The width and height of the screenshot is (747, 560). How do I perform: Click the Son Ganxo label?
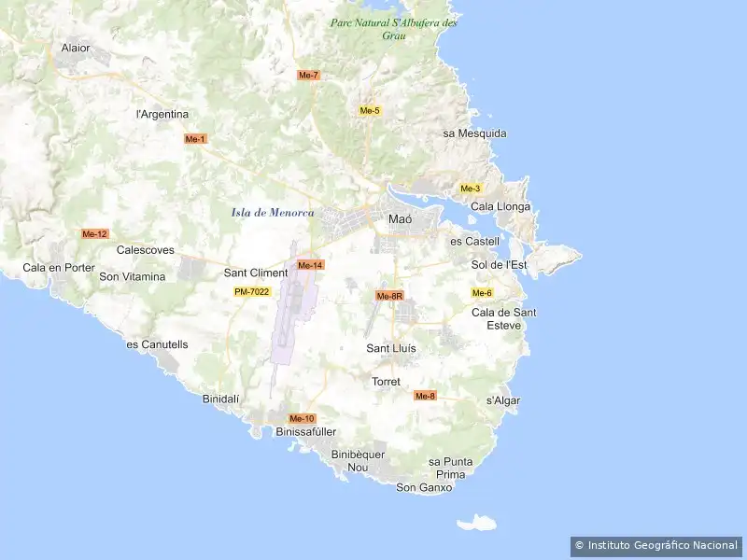(424, 487)
